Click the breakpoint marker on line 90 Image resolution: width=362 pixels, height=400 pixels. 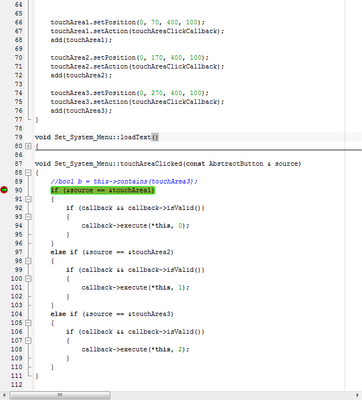click(4, 190)
